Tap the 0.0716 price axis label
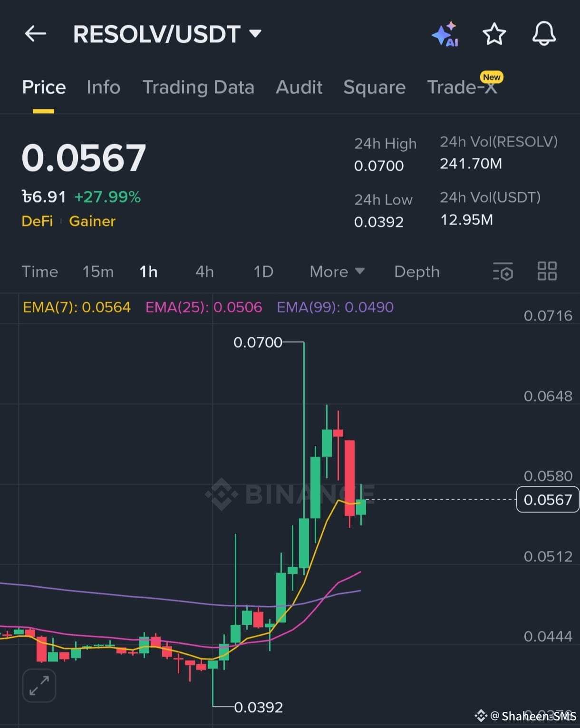The height and width of the screenshot is (728, 580). tap(548, 316)
